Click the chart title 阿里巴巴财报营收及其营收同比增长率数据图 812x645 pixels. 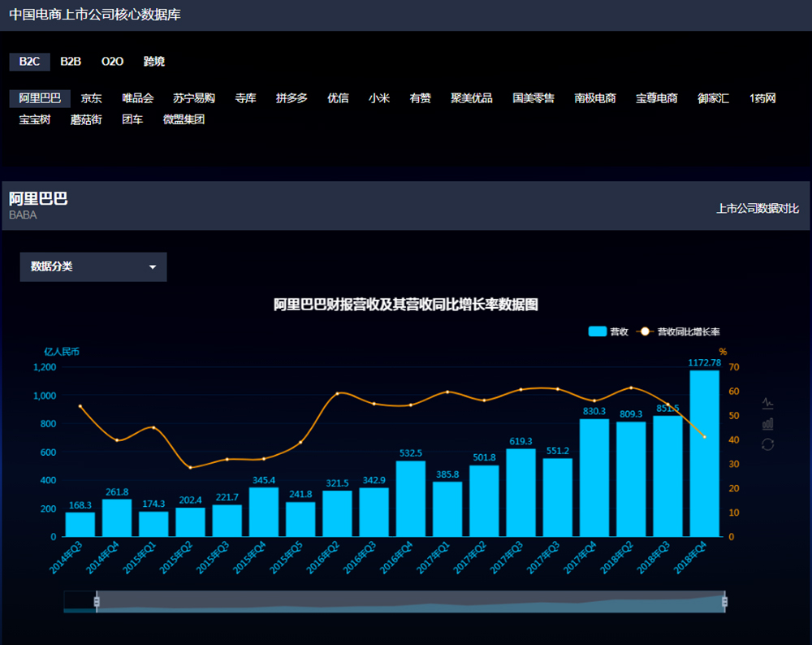click(x=406, y=304)
